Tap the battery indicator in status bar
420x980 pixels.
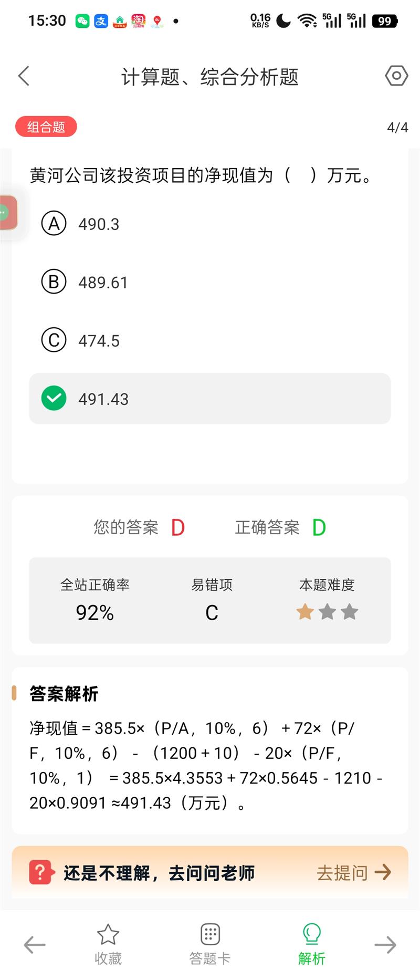(385, 21)
